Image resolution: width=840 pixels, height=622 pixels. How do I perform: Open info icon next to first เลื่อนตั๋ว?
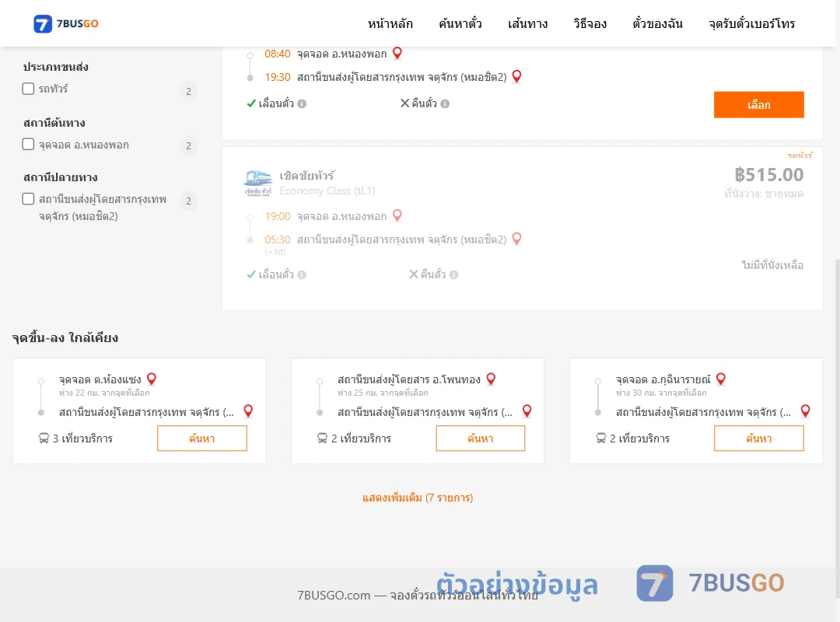[302, 104]
